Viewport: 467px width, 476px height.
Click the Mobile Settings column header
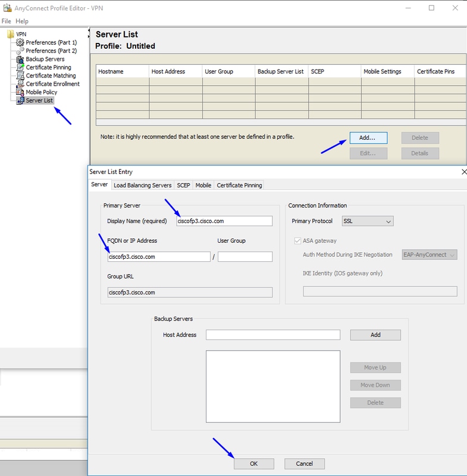(388, 71)
